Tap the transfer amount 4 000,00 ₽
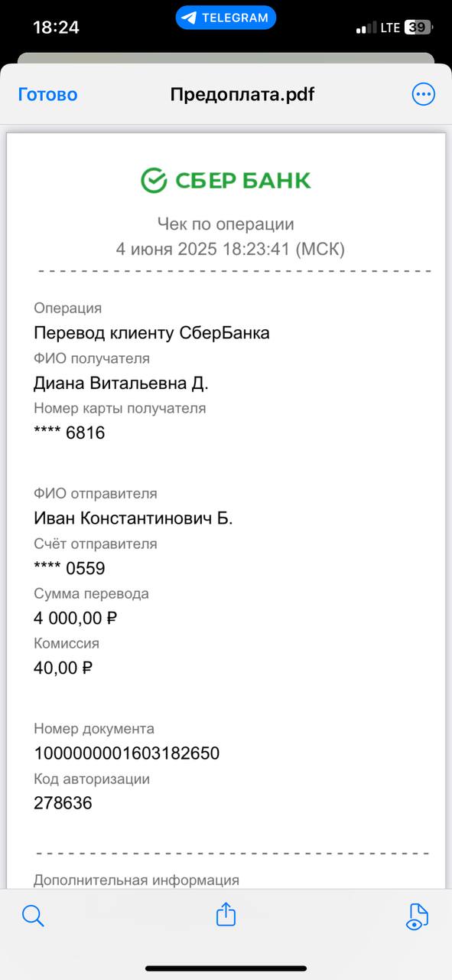 76,617
